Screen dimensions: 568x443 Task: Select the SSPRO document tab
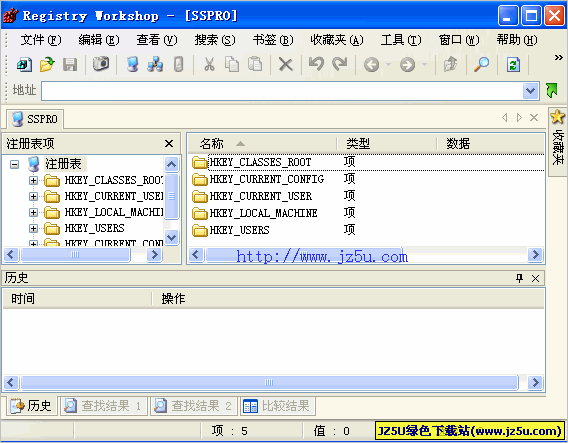coord(35,119)
